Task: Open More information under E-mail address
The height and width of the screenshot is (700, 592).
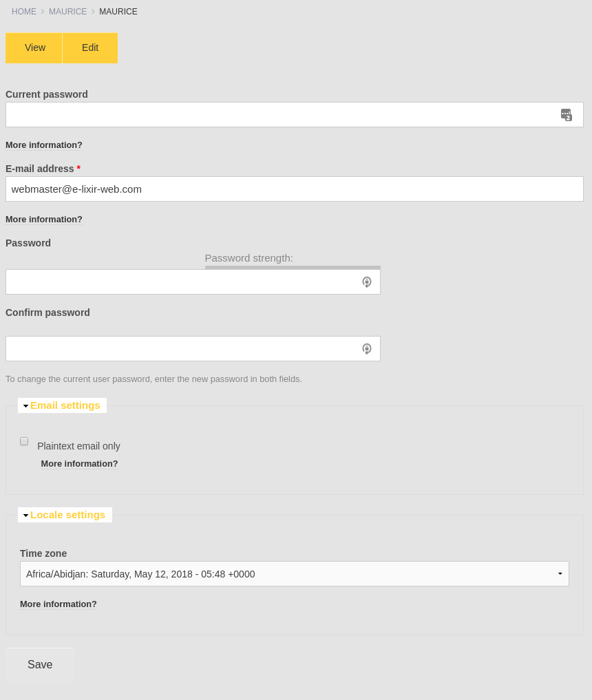Action: [44, 220]
